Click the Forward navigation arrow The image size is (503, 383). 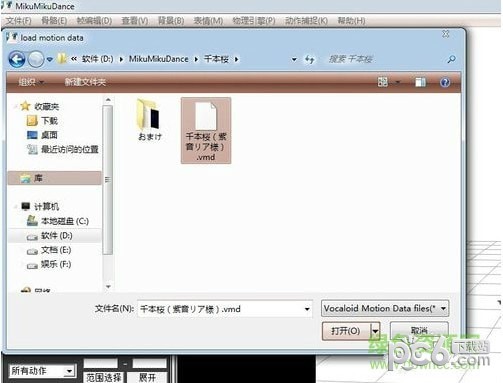pyautogui.click(x=36, y=59)
